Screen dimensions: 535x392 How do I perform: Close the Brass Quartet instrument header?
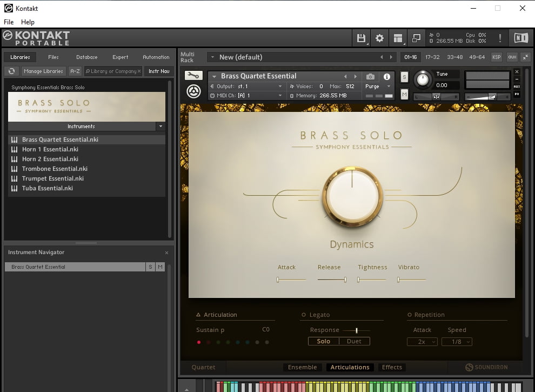pyautogui.click(x=517, y=72)
